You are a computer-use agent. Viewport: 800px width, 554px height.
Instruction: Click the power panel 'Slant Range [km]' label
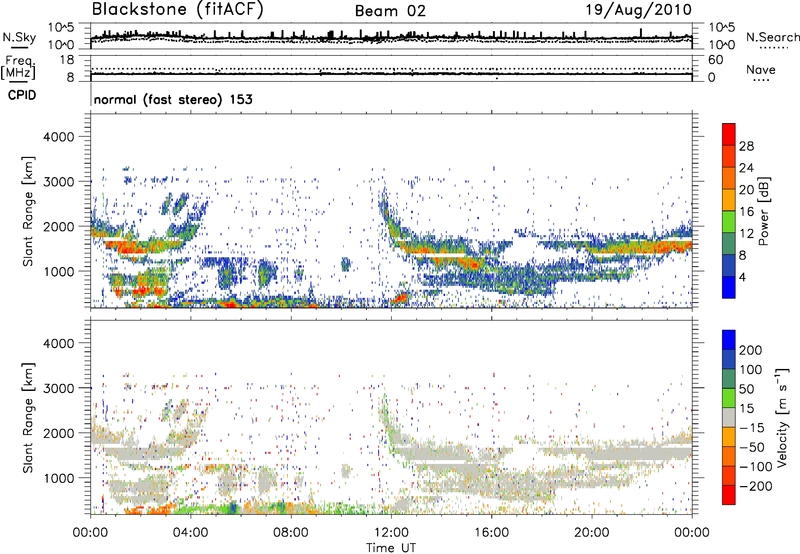tap(28, 211)
